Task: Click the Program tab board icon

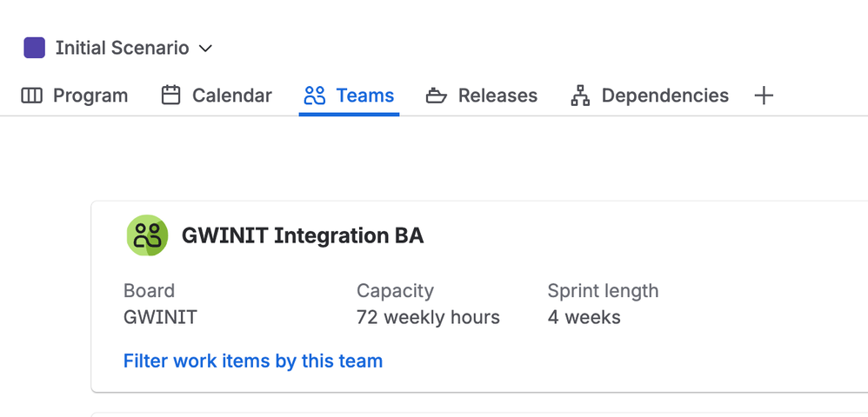Action: click(x=31, y=96)
